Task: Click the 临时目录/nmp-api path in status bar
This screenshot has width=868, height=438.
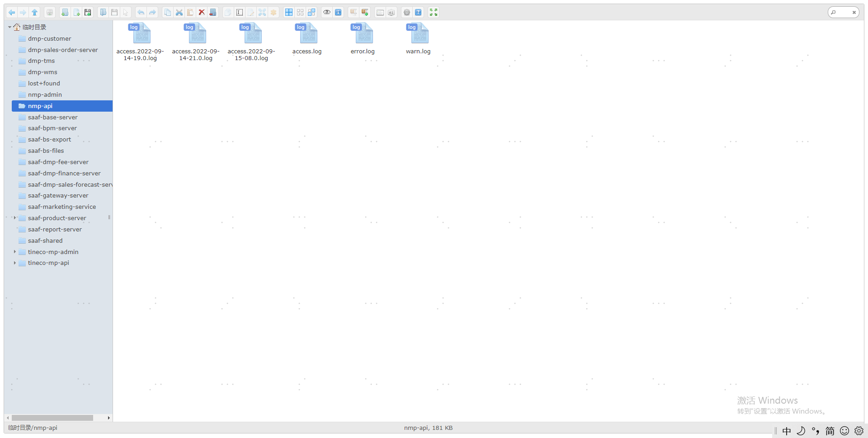Action: tap(33, 428)
